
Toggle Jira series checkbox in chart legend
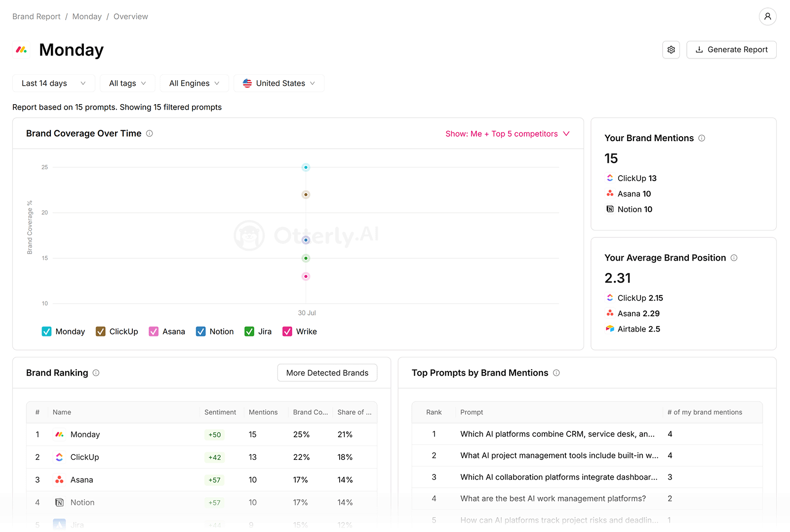tap(249, 332)
